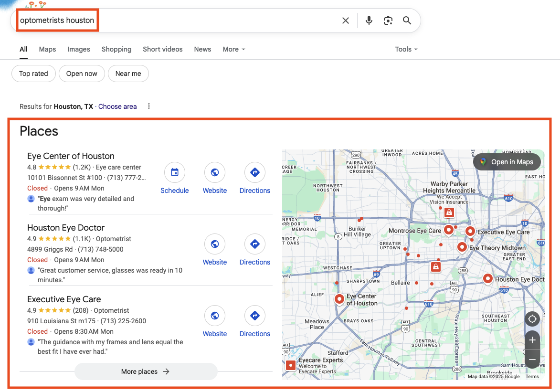Click the More places button

(x=146, y=371)
